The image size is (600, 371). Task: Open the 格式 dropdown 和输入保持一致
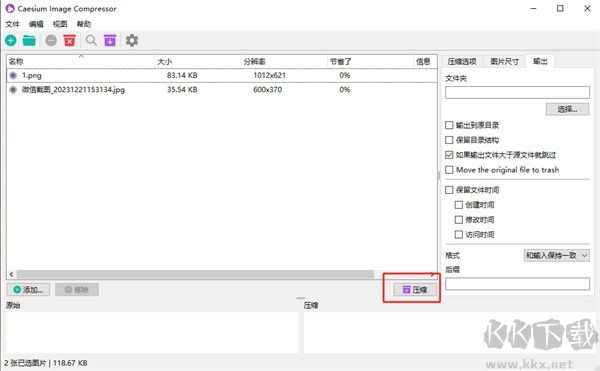coord(556,255)
